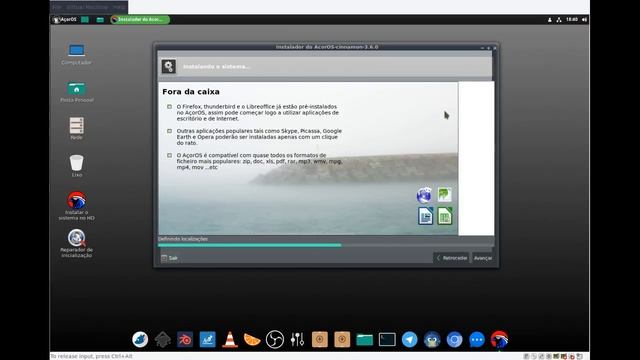The width and height of the screenshot is (640, 360).
Task: Maximize the installer window
Action: pyautogui.click(x=488, y=48)
